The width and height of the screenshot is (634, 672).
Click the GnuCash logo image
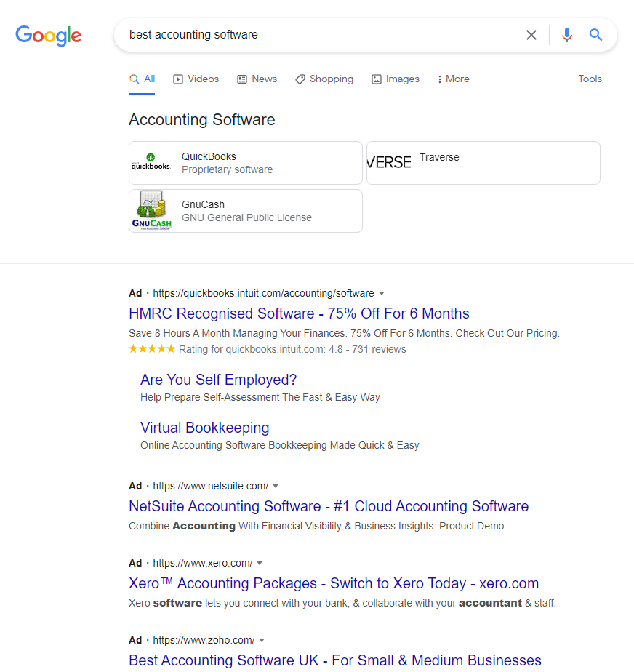tap(151, 211)
